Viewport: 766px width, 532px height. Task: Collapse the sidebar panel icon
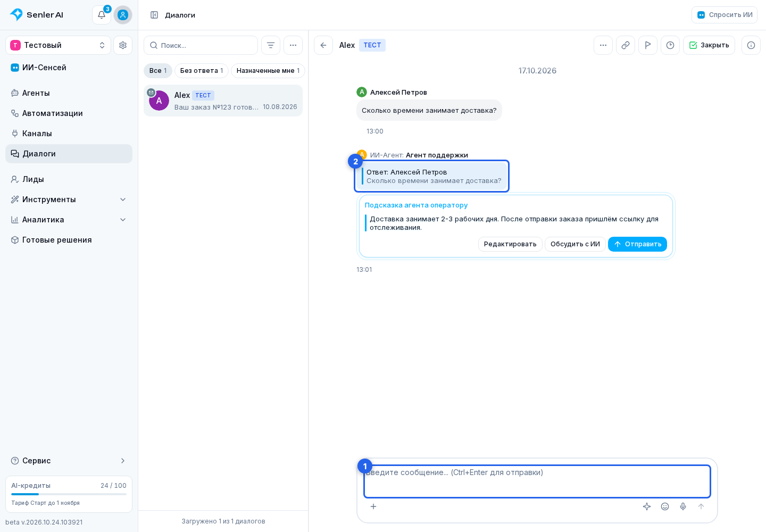tap(154, 15)
